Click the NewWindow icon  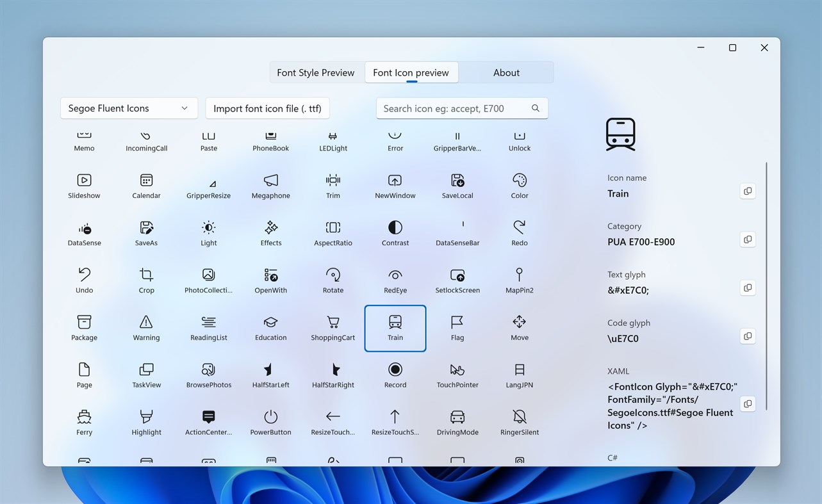395,186
